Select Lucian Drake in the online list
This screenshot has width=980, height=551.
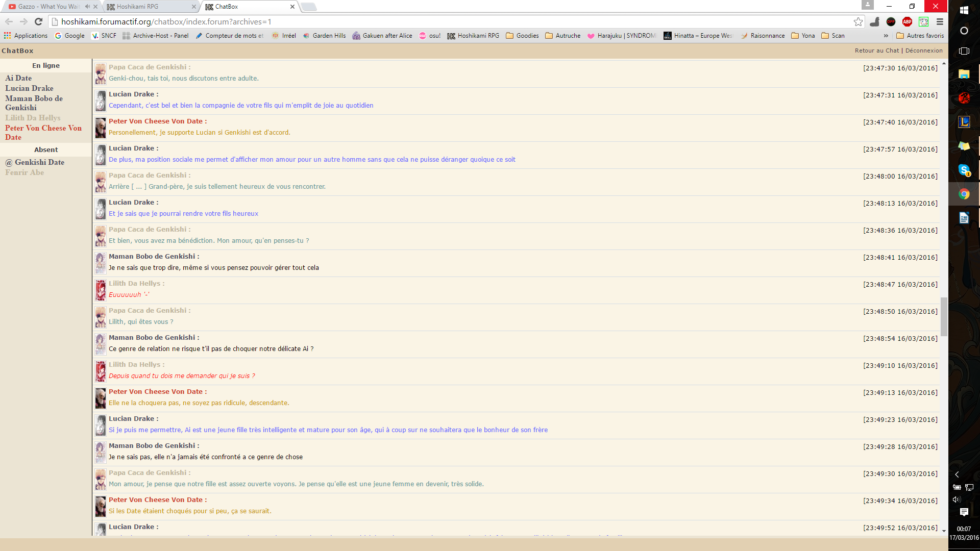(x=29, y=88)
